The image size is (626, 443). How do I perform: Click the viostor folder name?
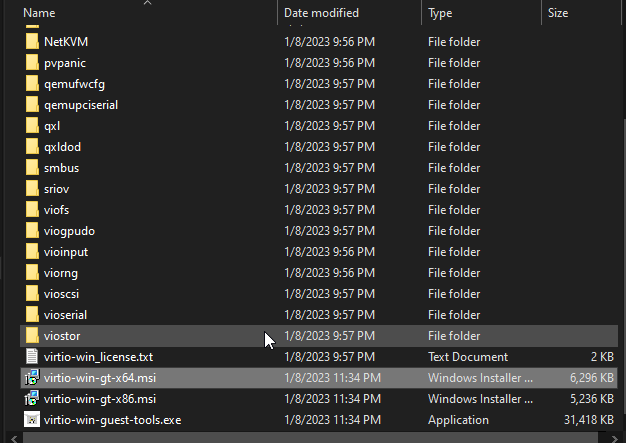[62, 336]
